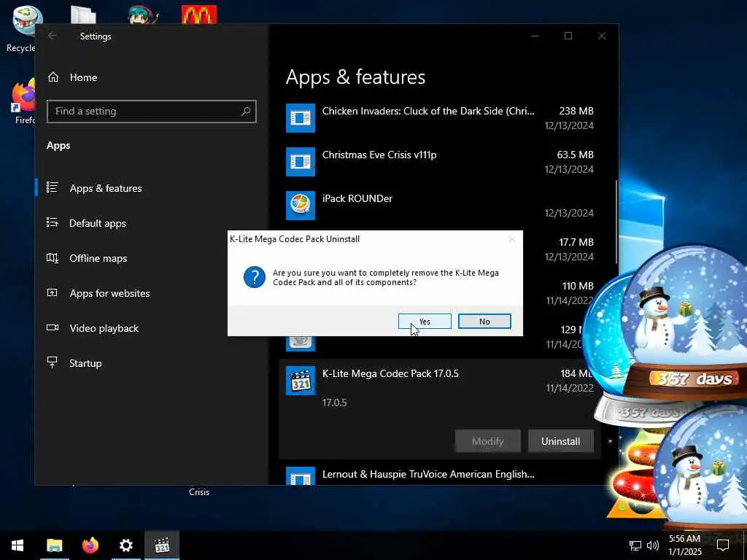747x560 pixels.
Task: Click the Offline maps sidebar icon
Action: (53, 257)
